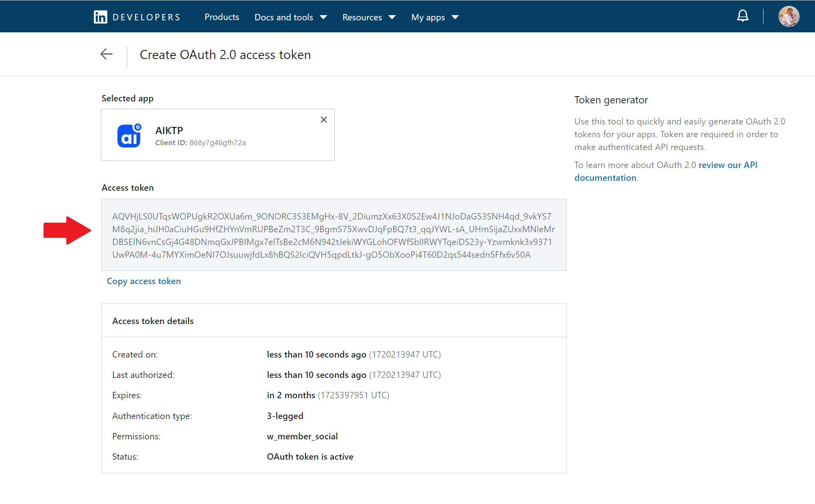Click the OAuth token is active status
Screen dimensions: 815x504
click(x=310, y=457)
